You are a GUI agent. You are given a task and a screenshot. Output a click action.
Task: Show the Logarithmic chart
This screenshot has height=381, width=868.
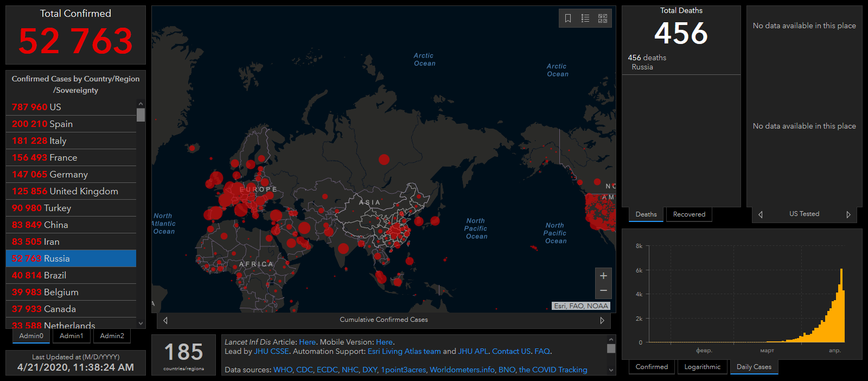[703, 367]
